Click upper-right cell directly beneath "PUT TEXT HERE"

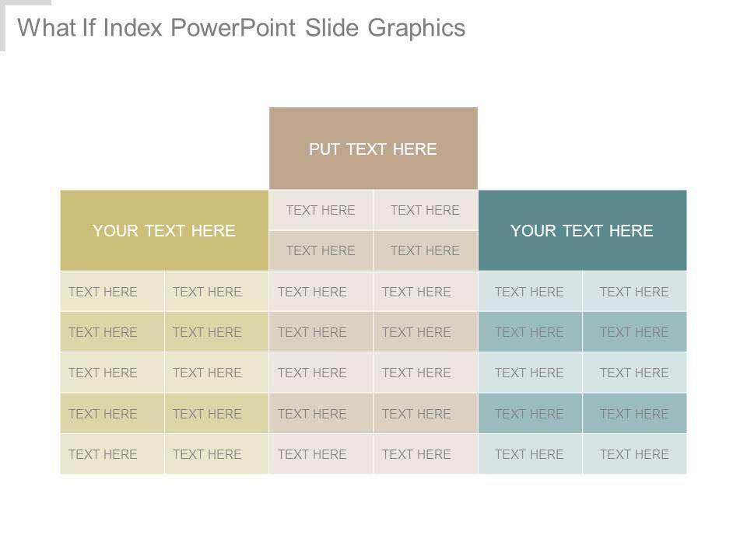[x=425, y=210]
